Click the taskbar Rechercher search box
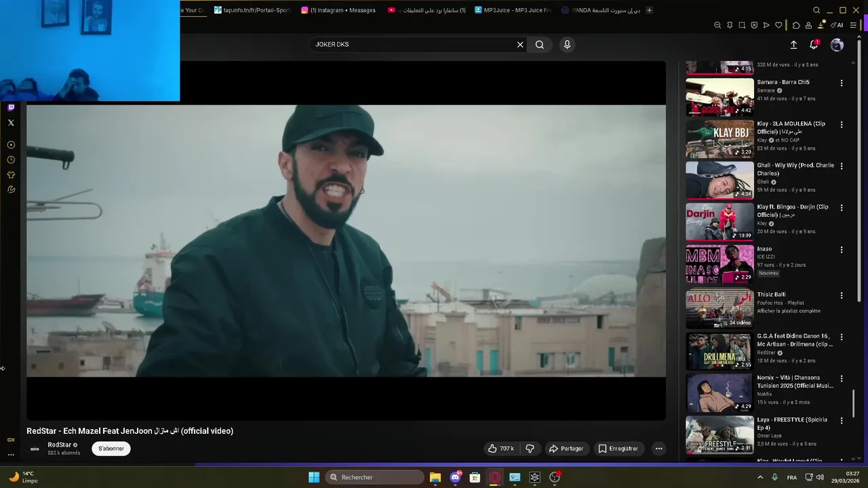The width and height of the screenshot is (868, 488). coord(374,477)
